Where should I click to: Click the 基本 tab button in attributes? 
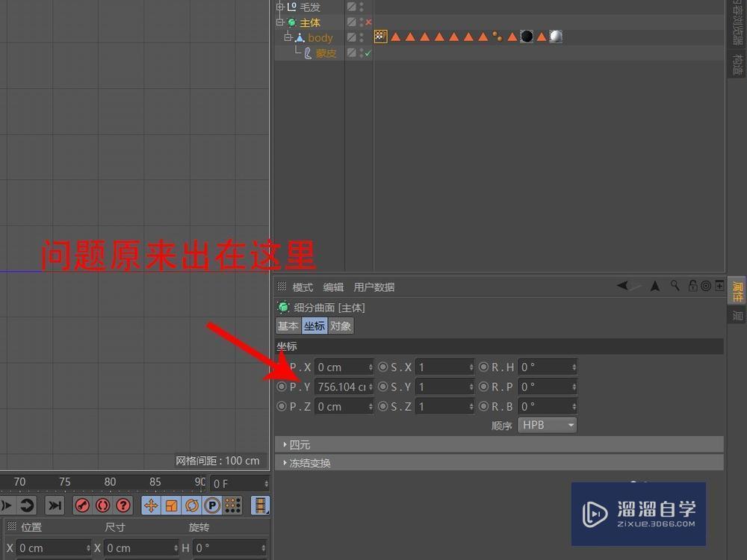coord(288,326)
